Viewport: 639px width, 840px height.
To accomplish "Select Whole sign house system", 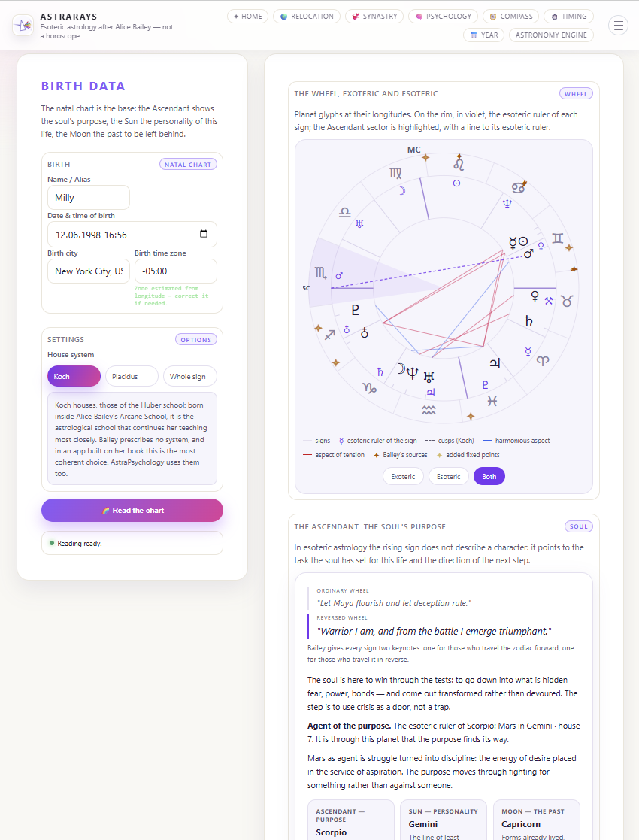I will click(189, 376).
